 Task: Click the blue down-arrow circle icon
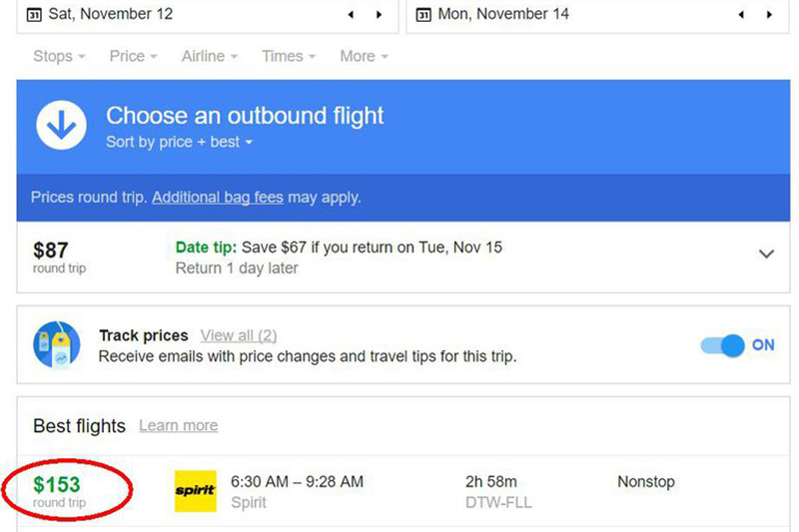click(62, 127)
